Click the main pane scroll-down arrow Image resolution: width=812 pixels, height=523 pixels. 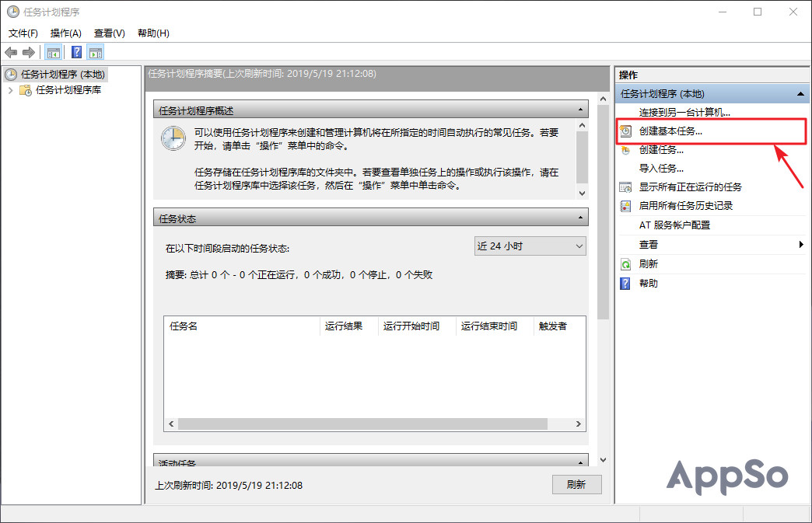click(x=603, y=459)
